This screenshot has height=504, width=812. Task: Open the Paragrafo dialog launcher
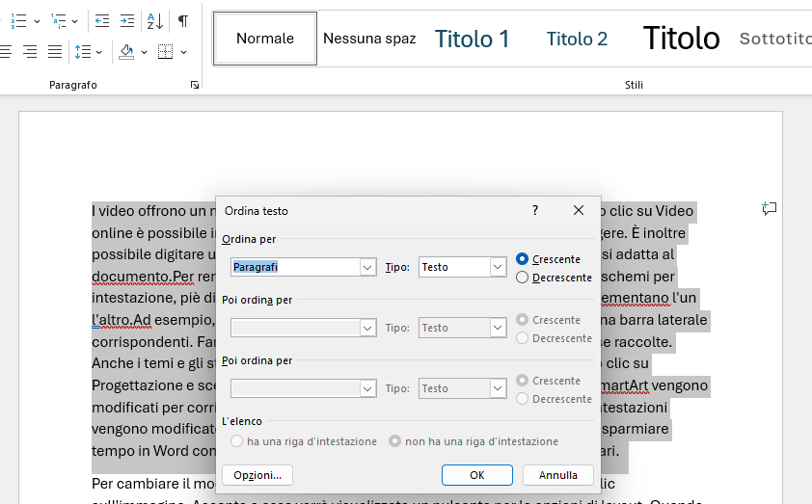pos(195,86)
